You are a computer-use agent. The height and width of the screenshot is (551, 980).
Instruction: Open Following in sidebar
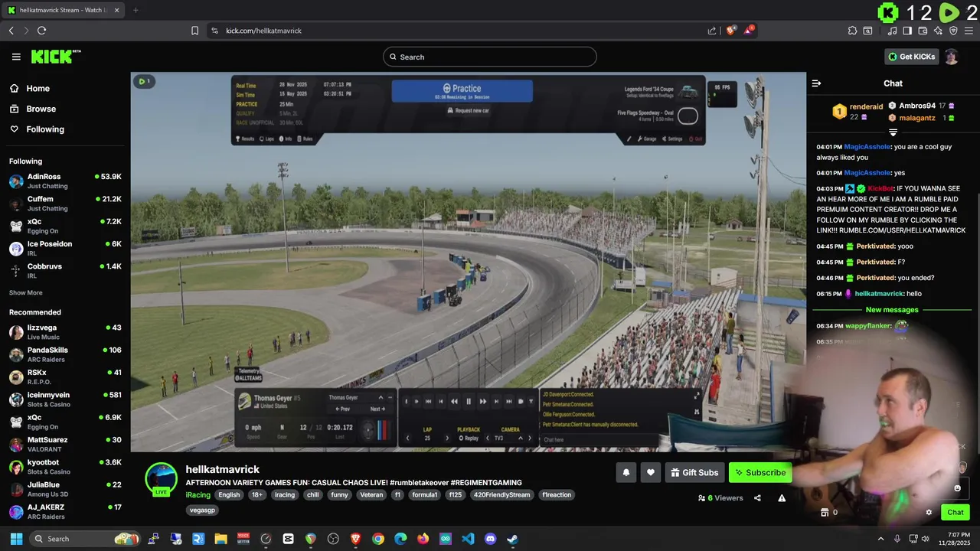(65, 129)
